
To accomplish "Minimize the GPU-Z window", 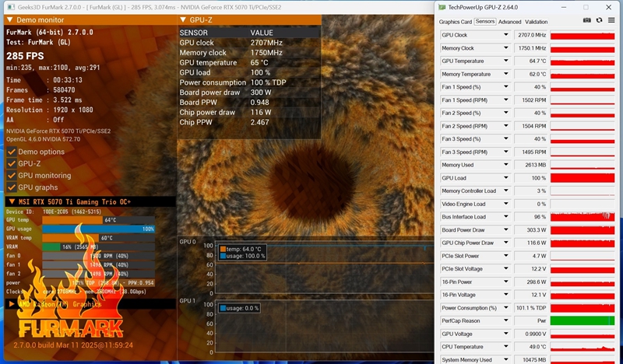I will 565,6.
